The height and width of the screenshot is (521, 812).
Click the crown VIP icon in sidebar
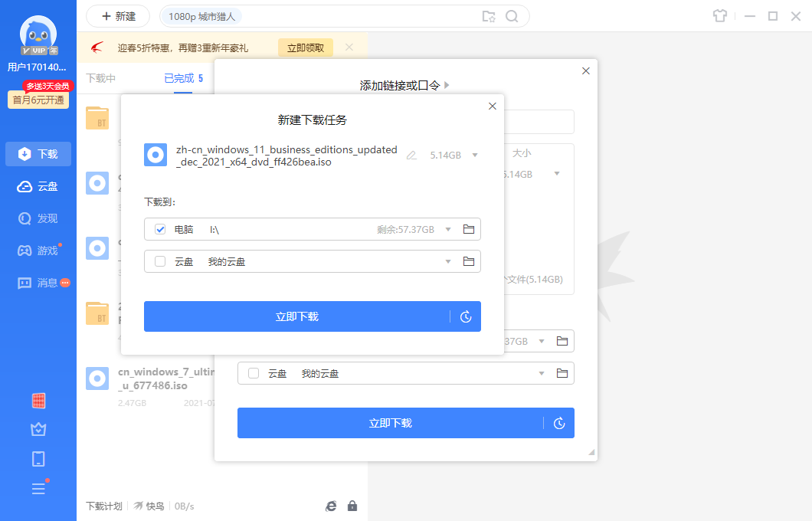point(38,429)
